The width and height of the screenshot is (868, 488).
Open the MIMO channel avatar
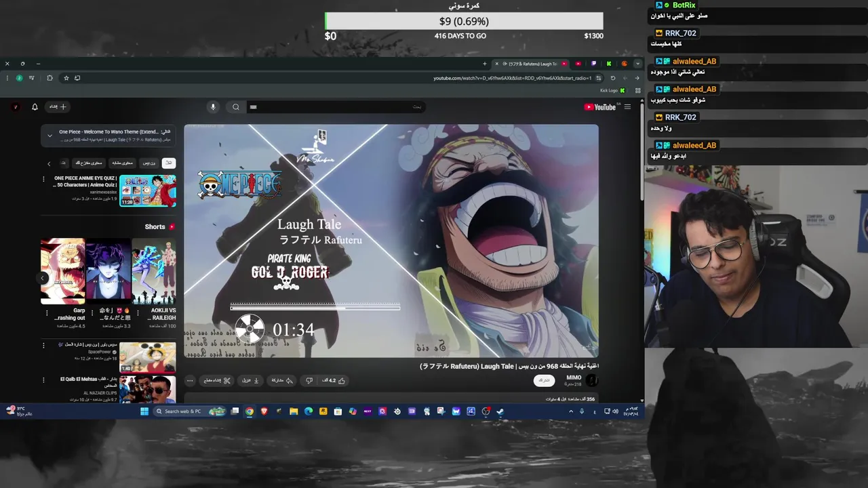tap(591, 381)
